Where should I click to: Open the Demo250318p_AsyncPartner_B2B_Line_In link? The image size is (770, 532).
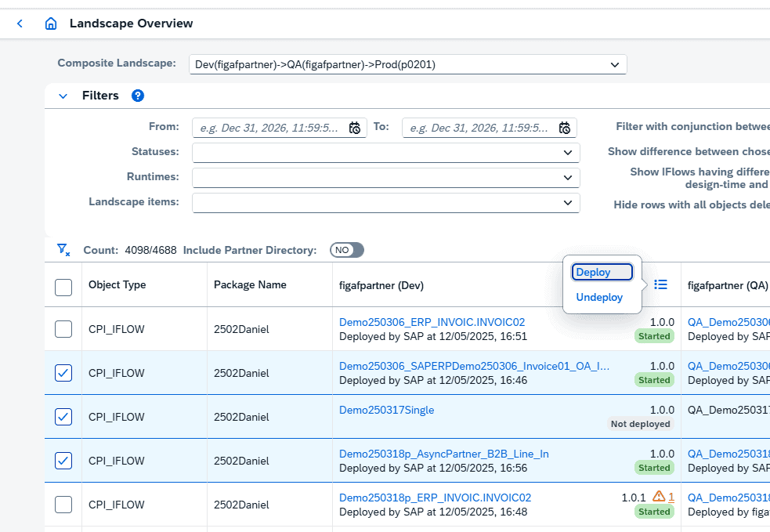444,454
